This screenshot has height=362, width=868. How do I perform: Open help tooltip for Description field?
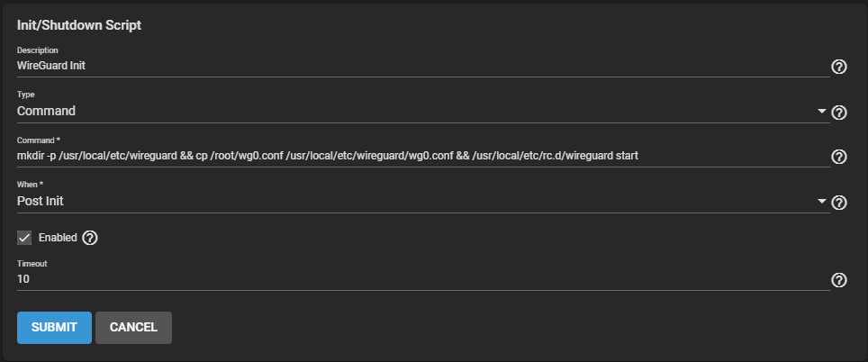tap(838, 67)
